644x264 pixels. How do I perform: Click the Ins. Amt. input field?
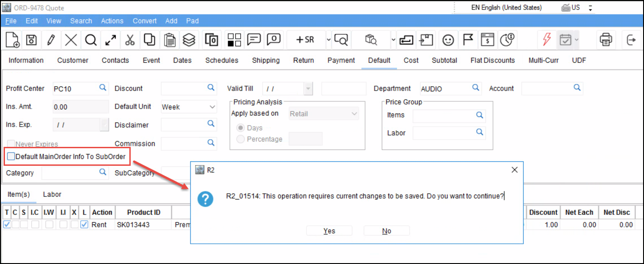pyautogui.click(x=80, y=107)
